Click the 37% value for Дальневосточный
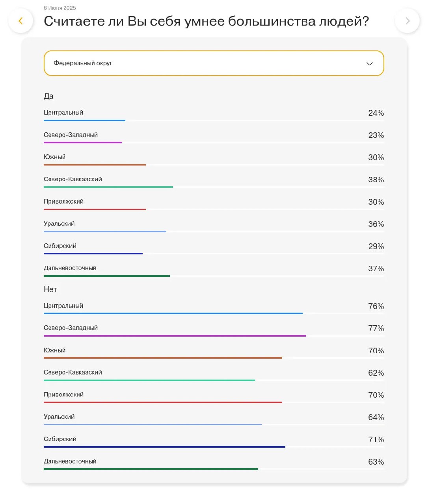The image size is (428, 504). pyautogui.click(x=376, y=269)
